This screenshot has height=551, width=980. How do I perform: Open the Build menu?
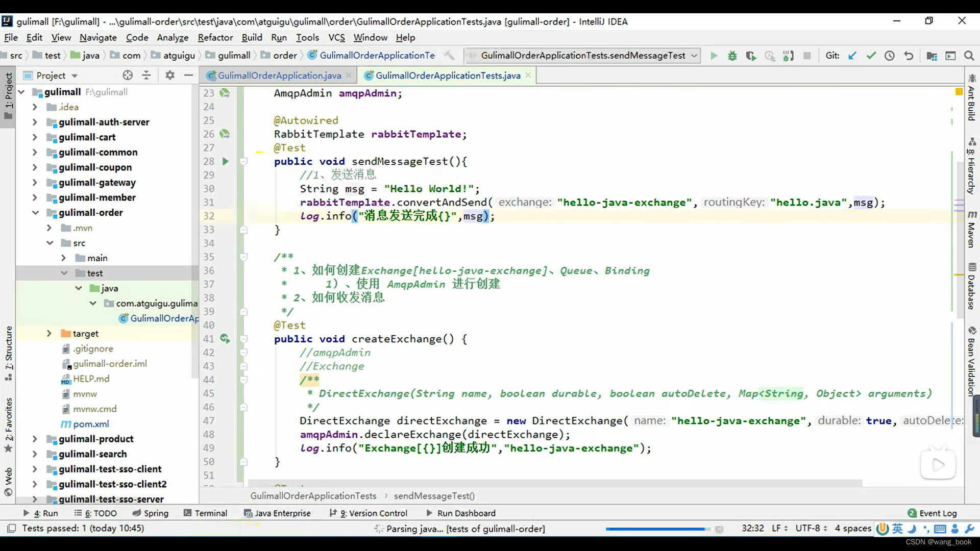252,37
